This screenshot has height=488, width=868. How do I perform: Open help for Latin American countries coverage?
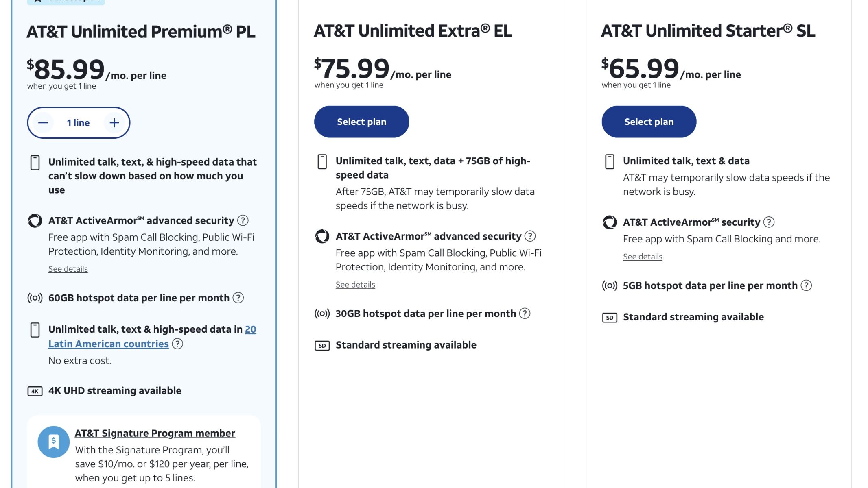pos(177,344)
